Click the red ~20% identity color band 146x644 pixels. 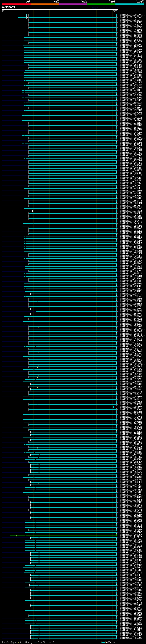pyautogui.click(x=16, y=4)
